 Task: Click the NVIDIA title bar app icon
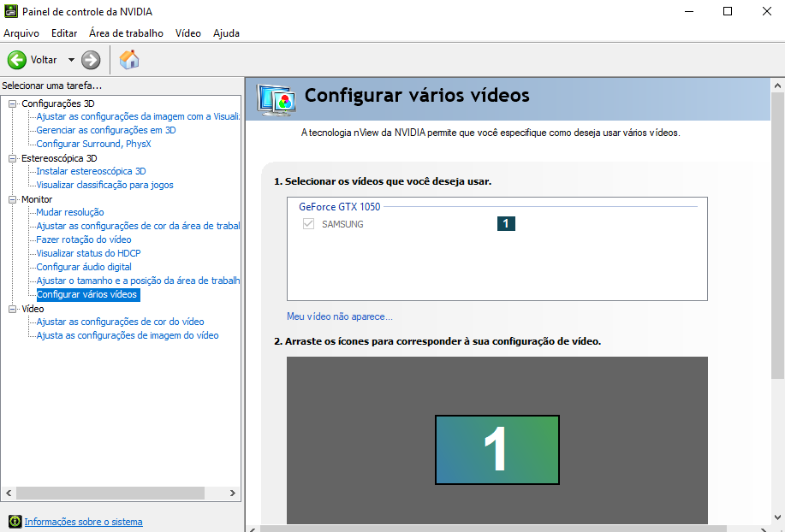point(10,11)
